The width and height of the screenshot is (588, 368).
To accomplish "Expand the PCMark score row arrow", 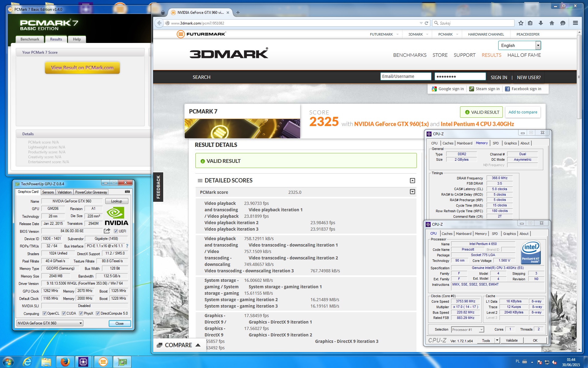I will pos(413,192).
